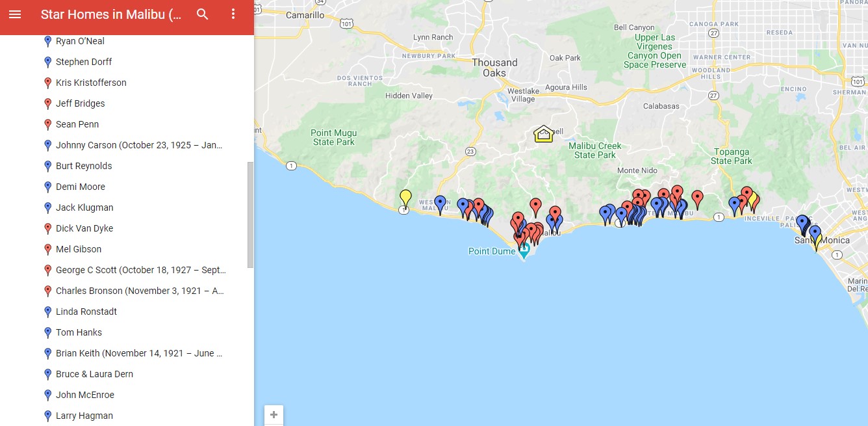Click the Malibu Creek State Park label
868x426 pixels.
[x=595, y=150]
